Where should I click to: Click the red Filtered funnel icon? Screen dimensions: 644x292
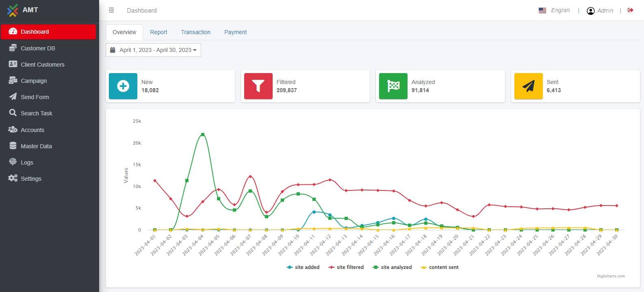pos(258,86)
